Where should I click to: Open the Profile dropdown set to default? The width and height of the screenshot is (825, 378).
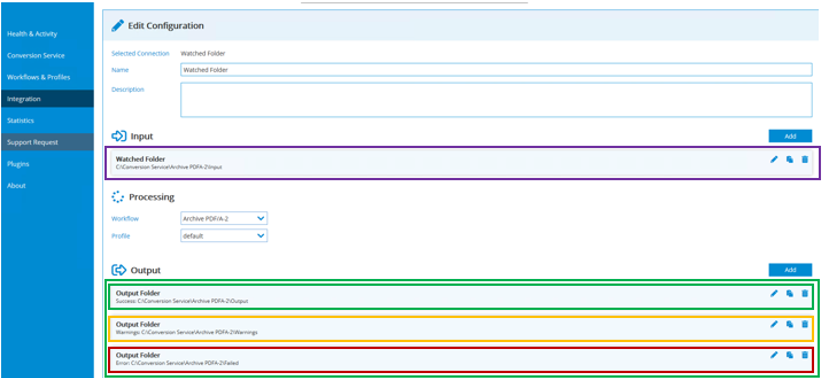point(224,236)
